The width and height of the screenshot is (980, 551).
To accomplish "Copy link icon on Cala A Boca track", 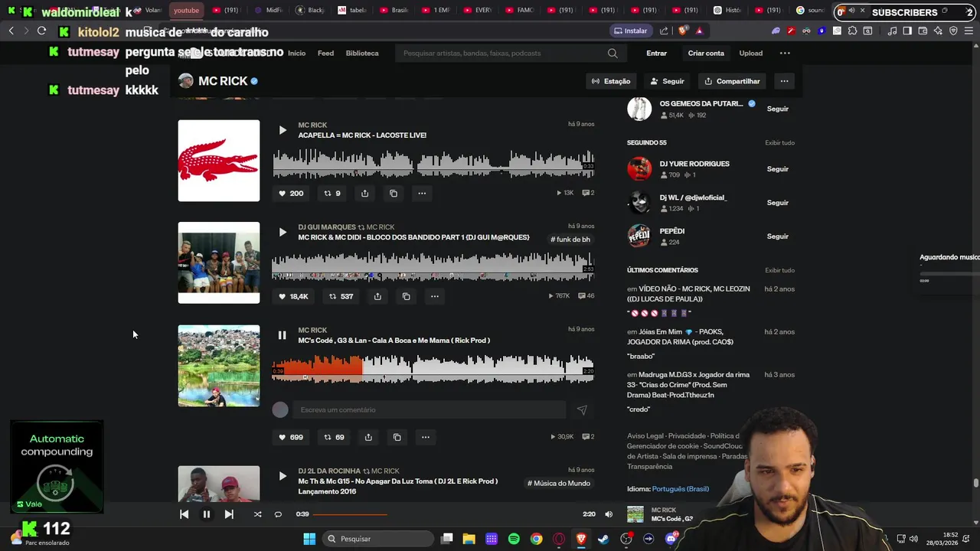I will 397,437.
